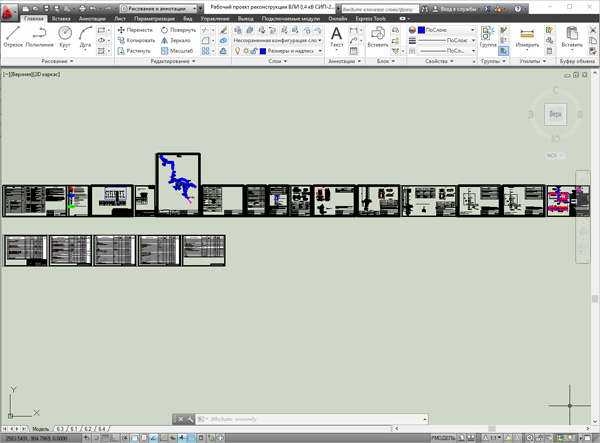Click the AutoCAD application menu logo
The width and height of the screenshot is (600, 443).
click(7, 12)
